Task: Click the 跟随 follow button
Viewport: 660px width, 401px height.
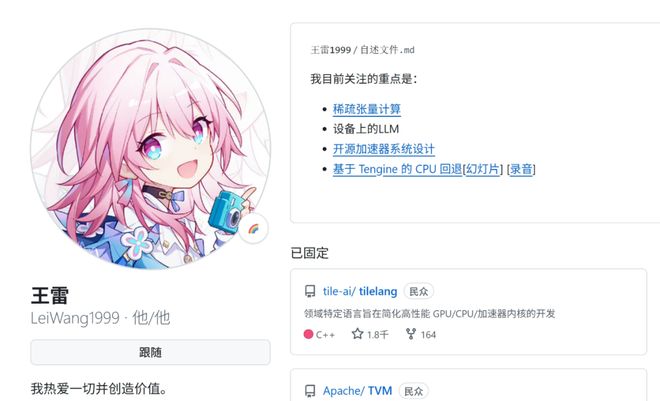Action: click(x=150, y=352)
